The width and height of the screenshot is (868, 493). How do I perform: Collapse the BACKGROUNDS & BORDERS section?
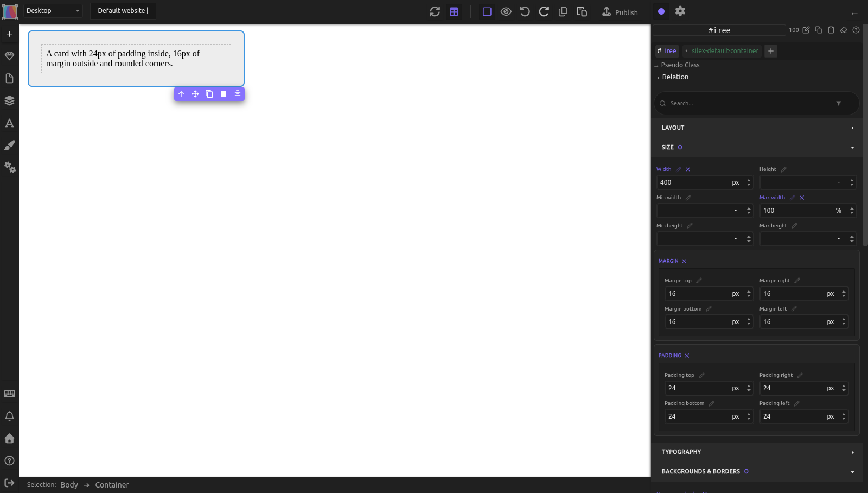pos(757,471)
